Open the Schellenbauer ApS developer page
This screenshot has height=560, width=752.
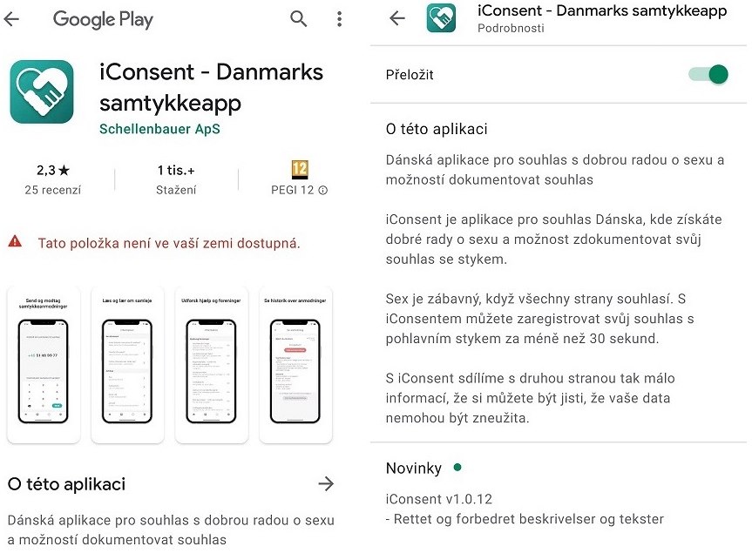159,129
